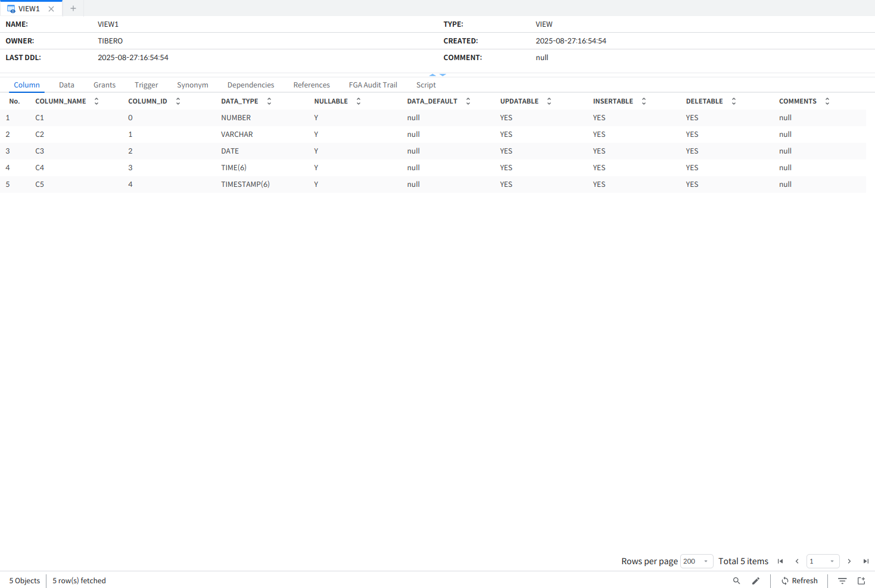Click the Refresh button

[799, 581]
